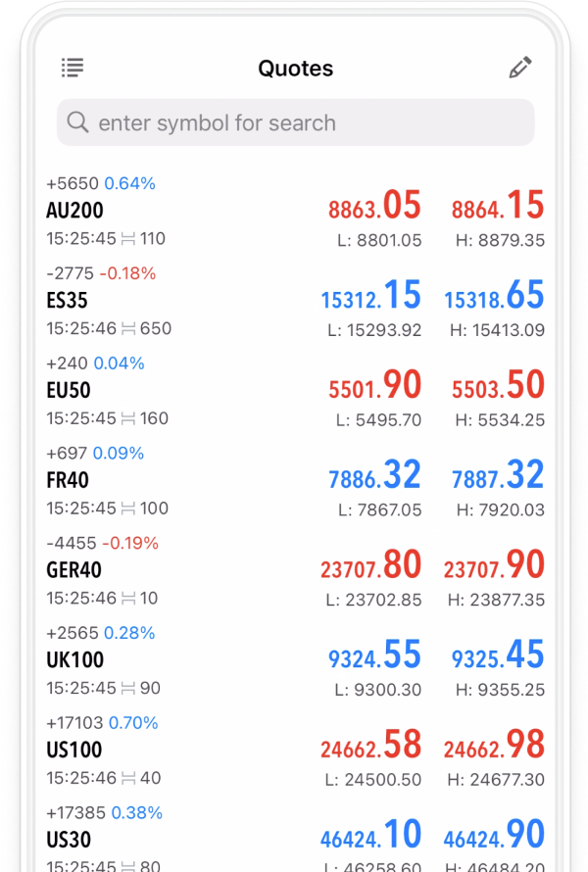Open the US30 quote

point(68,840)
